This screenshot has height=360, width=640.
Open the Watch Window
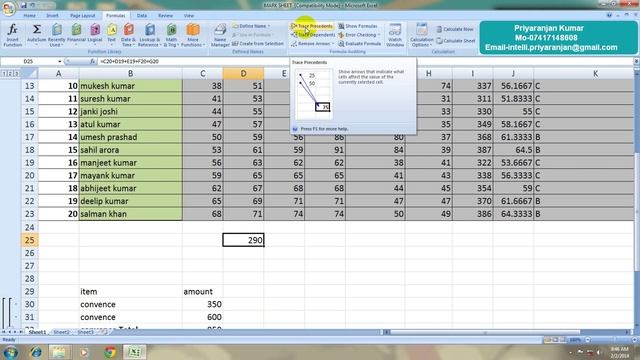click(395, 35)
